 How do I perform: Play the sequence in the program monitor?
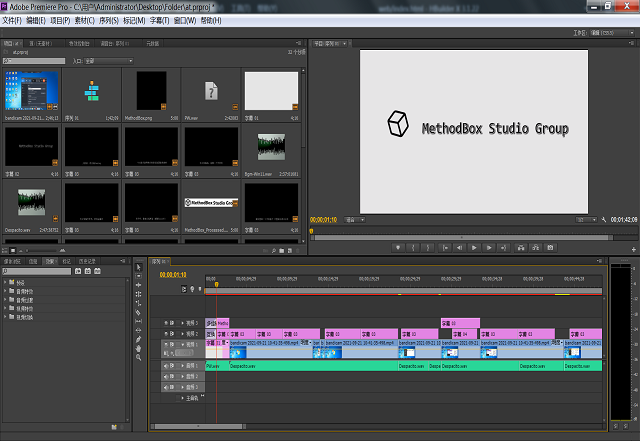(x=474, y=247)
